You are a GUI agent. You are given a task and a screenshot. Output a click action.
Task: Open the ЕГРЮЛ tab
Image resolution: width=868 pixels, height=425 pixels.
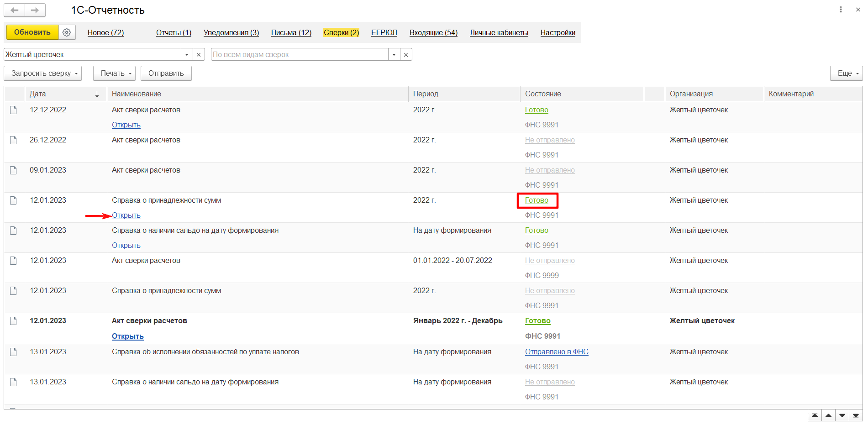[384, 32]
